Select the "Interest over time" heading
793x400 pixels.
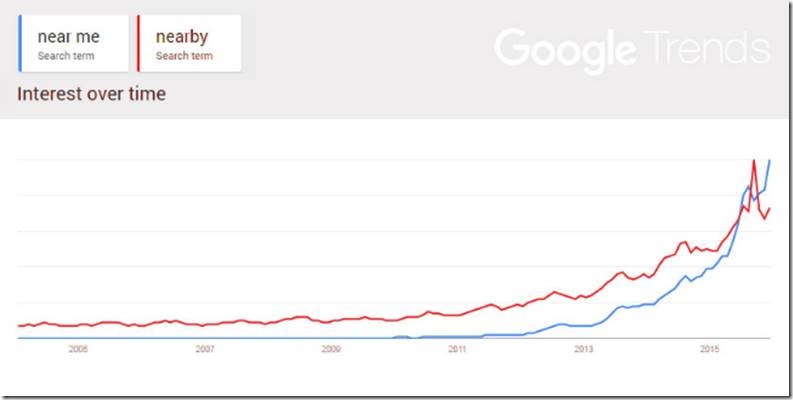point(92,95)
